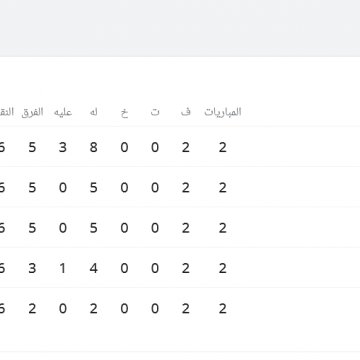Click the partially visible النقاط points header
Screen dimensions: 360x360
pos(7,112)
